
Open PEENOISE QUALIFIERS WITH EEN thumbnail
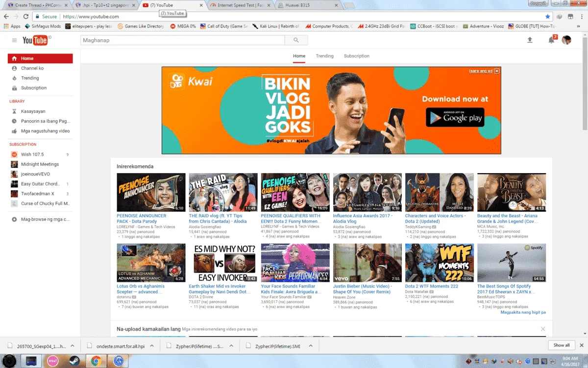tap(295, 192)
